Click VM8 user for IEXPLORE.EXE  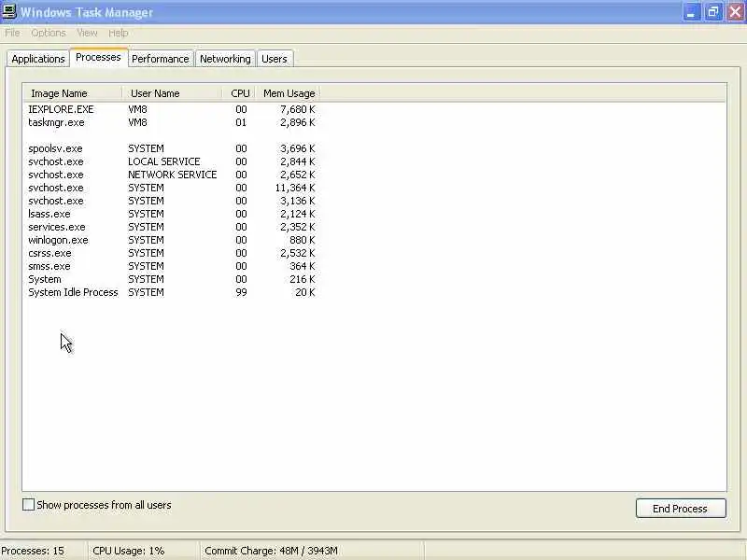click(137, 109)
